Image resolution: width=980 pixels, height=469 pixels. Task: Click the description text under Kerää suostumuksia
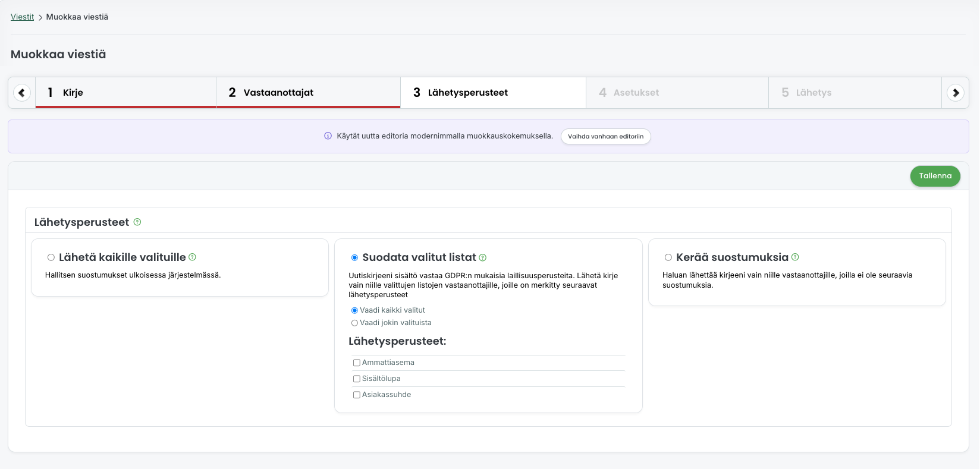pyautogui.click(x=787, y=280)
